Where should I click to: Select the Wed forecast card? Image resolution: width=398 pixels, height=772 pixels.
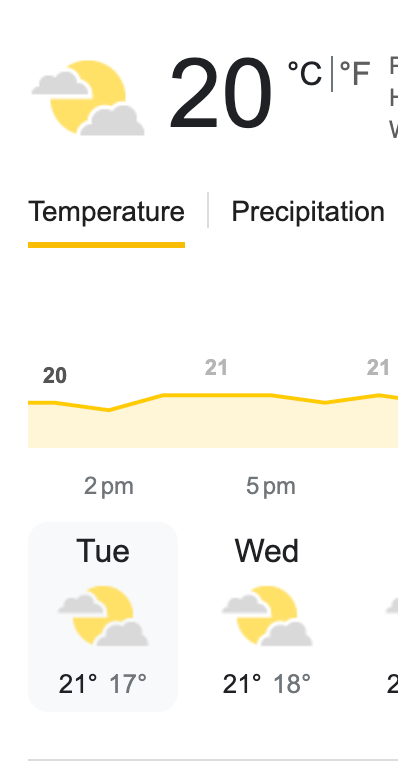click(267, 617)
